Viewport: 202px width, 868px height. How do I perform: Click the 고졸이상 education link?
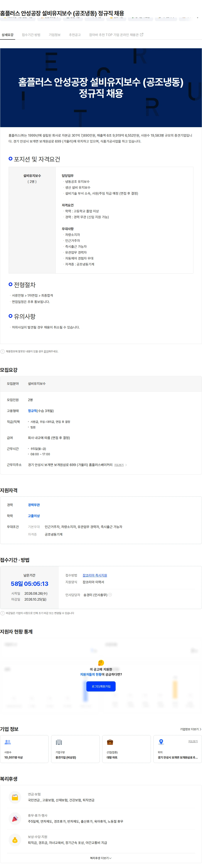tap(34, 516)
